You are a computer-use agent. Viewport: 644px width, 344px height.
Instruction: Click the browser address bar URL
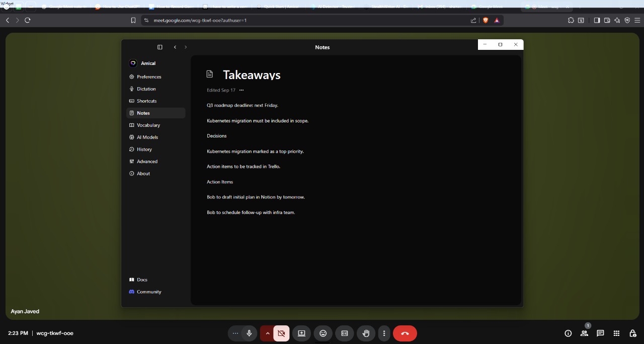201,20
